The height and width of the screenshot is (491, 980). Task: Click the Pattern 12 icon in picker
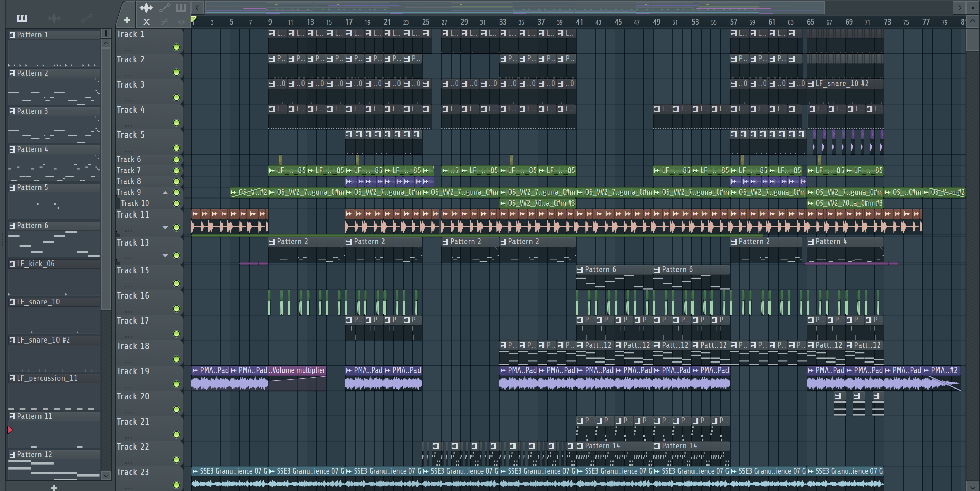coord(12,454)
